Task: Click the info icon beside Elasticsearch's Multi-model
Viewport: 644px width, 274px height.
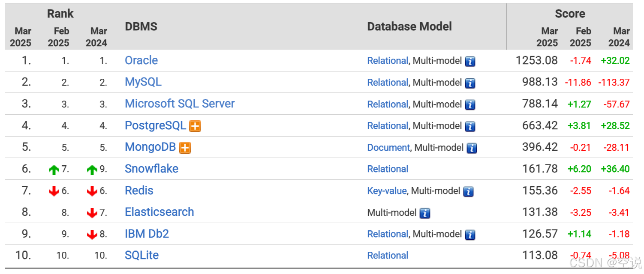Action: pyautogui.click(x=424, y=213)
